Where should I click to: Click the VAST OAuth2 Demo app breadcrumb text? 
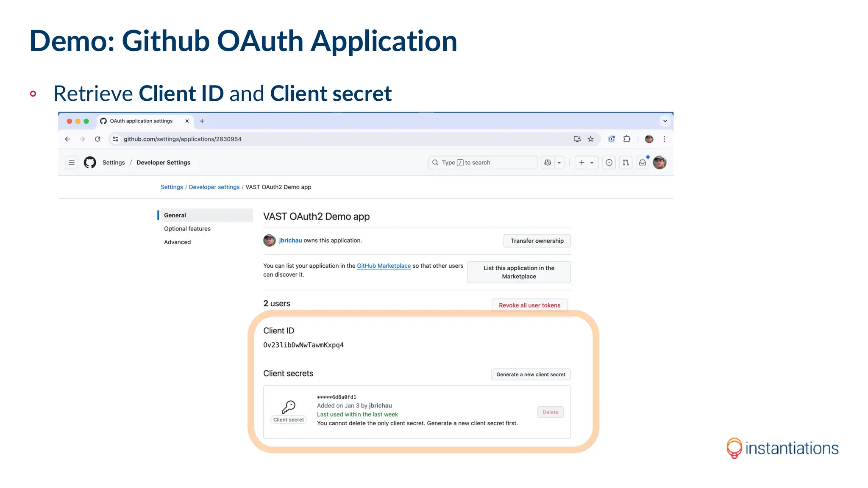(278, 187)
